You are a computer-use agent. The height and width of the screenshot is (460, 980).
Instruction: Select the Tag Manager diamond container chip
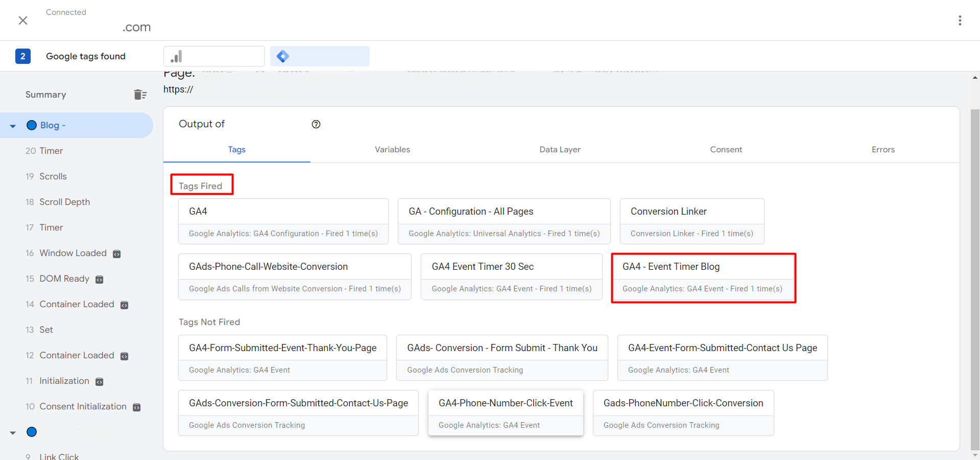(x=320, y=56)
